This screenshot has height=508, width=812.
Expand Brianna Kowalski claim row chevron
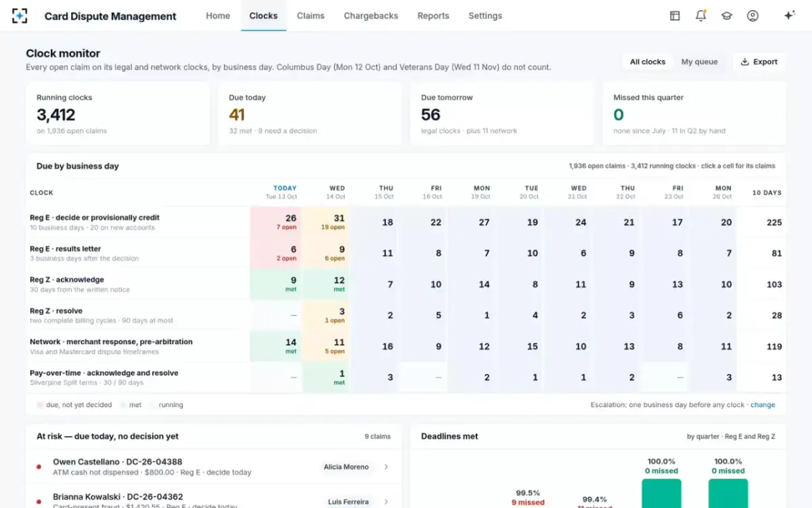[386, 502]
